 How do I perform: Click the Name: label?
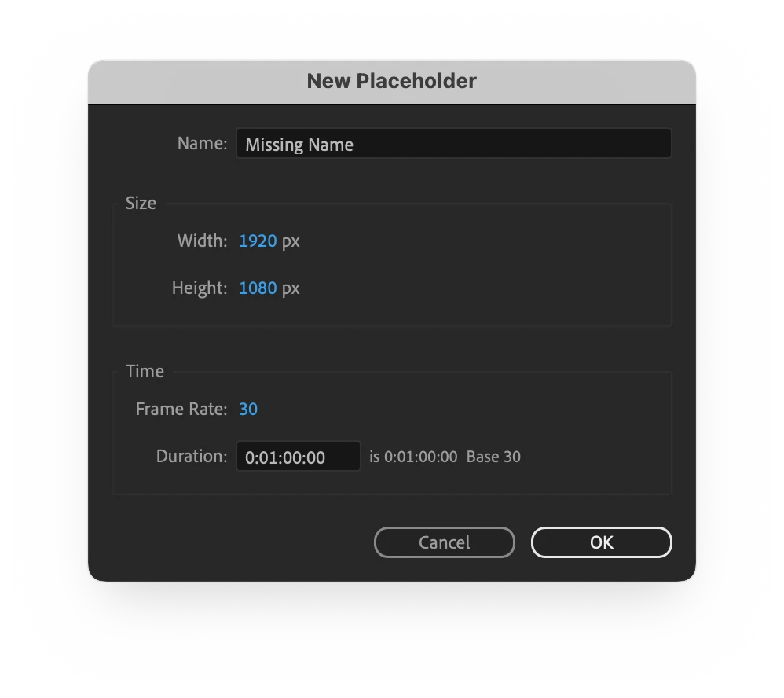[202, 144]
